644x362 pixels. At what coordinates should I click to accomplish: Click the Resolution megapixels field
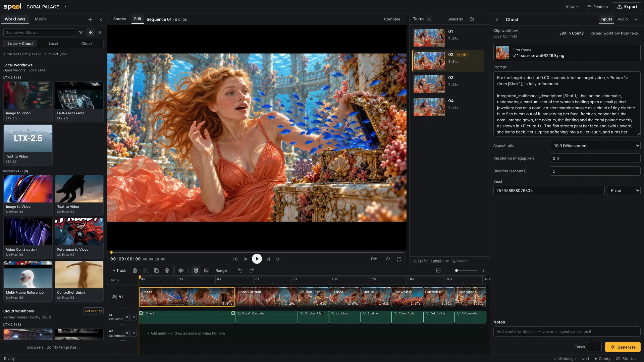point(595,158)
